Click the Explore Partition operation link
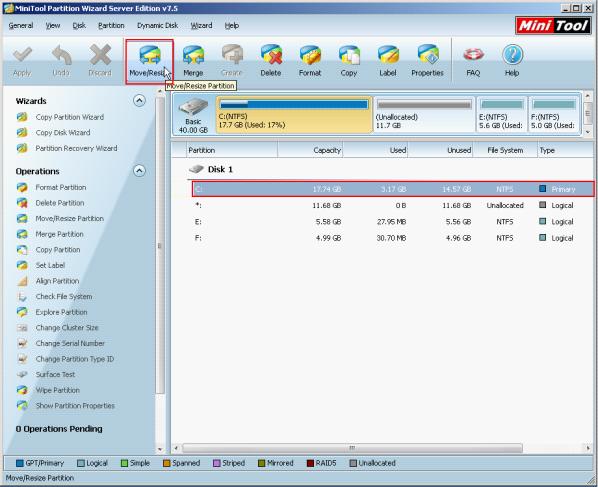 (x=61, y=312)
